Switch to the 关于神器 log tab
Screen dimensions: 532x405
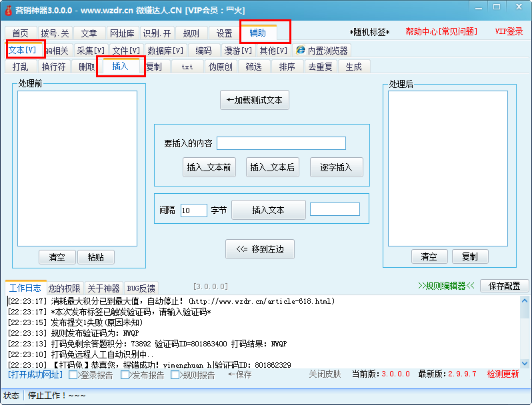[103, 288]
